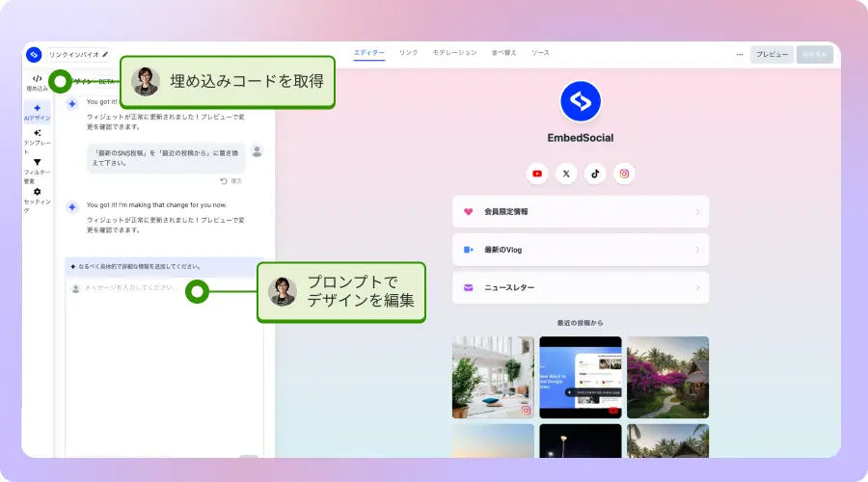868x482 pixels.
Task: Switch to the モデレーション tab
Action: click(454, 53)
